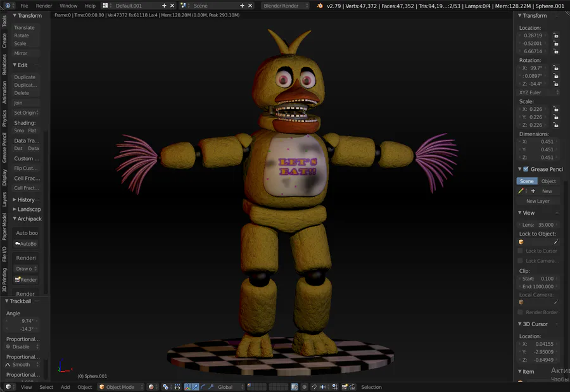
Task: Toggle lock on Location X 0.28719
Action: point(555,35)
